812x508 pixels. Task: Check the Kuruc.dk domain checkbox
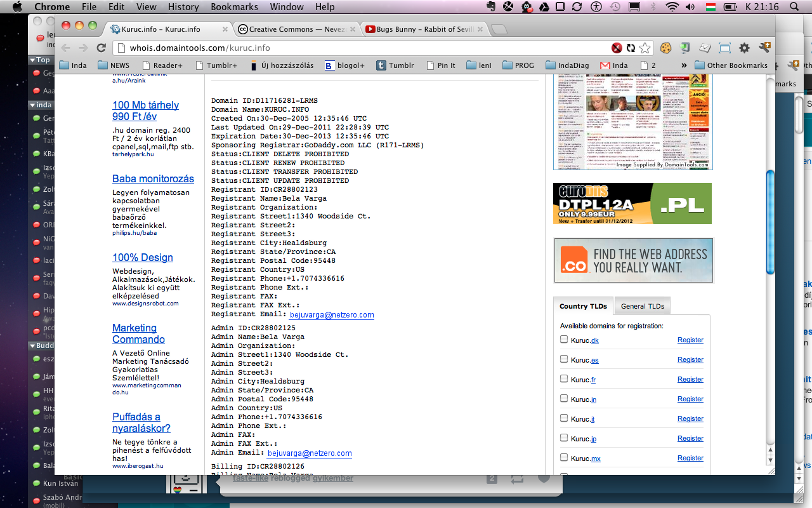pos(564,340)
